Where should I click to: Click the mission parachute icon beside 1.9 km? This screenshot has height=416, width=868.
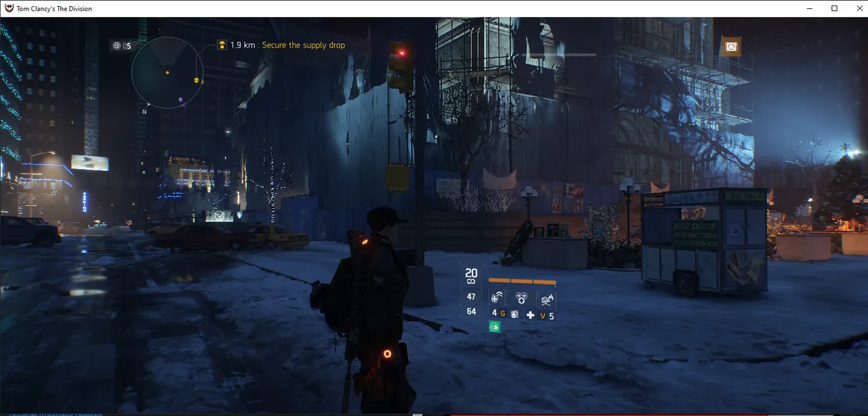click(222, 45)
